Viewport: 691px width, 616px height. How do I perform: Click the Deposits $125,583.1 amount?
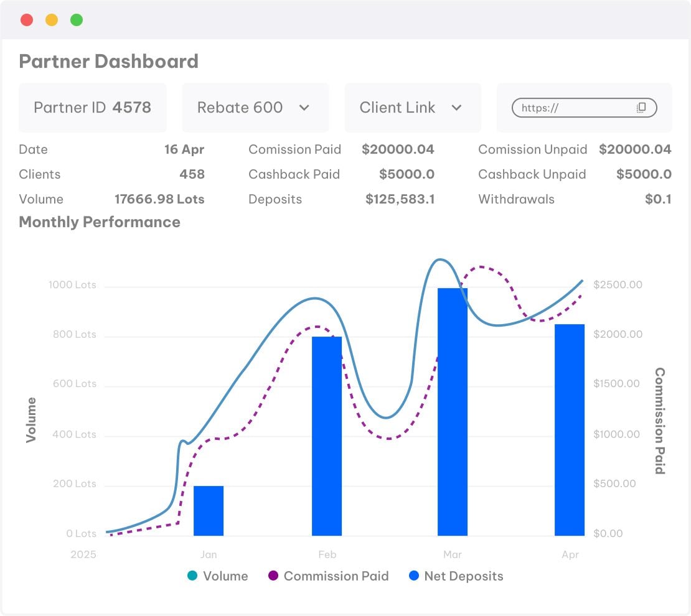400,199
